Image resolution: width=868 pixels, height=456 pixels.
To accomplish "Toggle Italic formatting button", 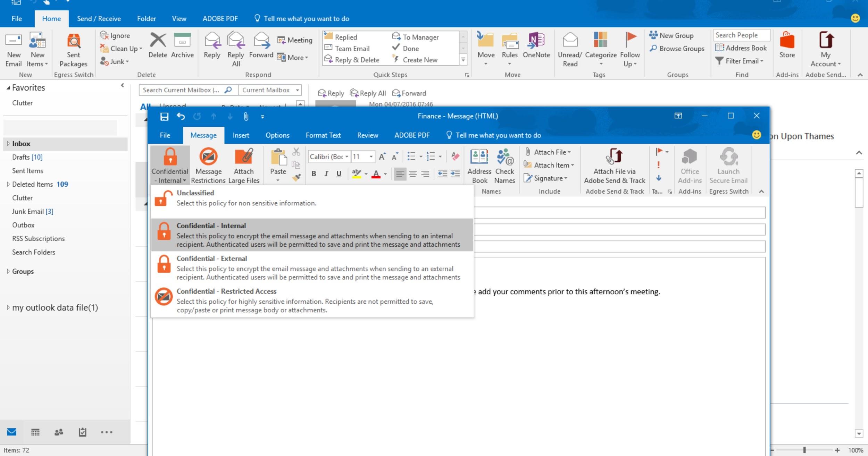I will pyautogui.click(x=326, y=174).
